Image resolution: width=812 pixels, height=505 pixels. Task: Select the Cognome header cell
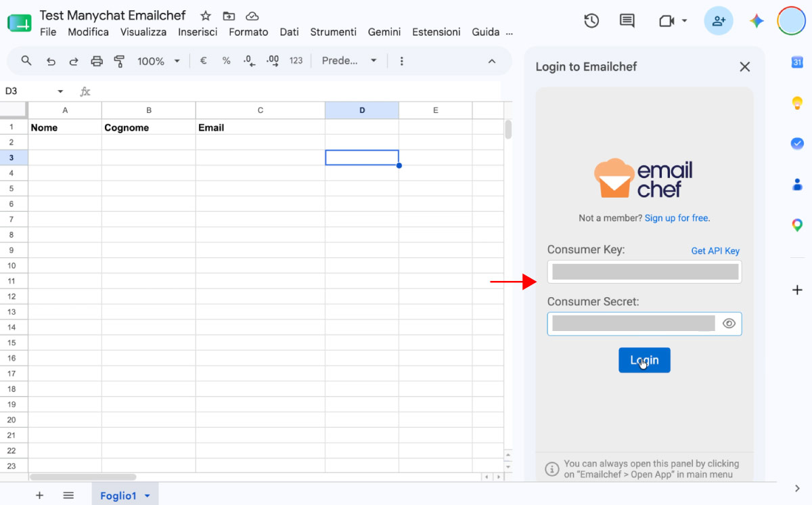149,127
